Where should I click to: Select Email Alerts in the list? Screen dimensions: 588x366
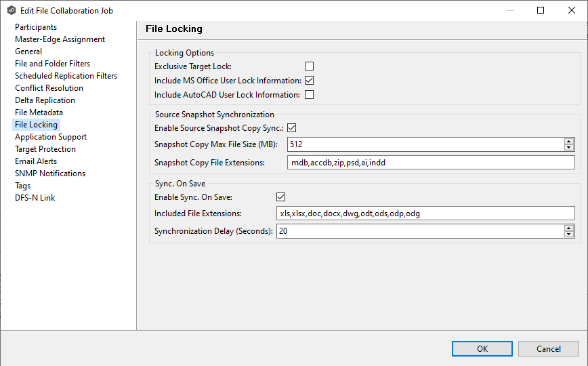click(x=36, y=161)
